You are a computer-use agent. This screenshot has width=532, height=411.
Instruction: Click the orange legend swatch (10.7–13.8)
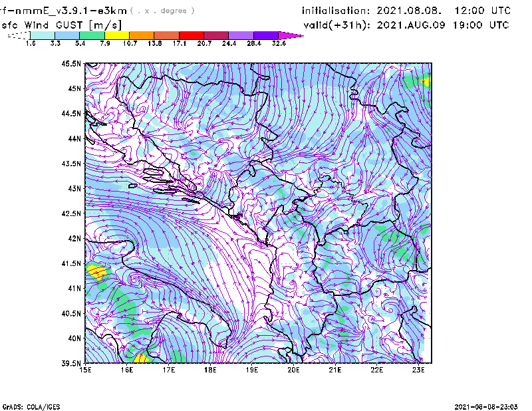pyautogui.click(x=142, y=35)
